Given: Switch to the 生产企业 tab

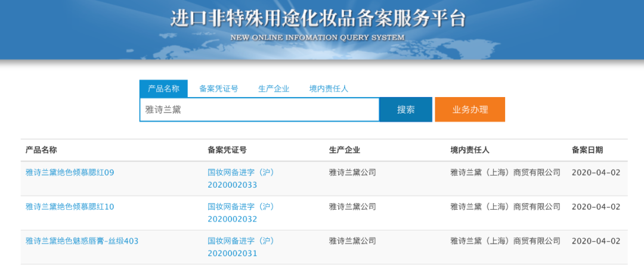Looking at the screenshot, I should [274, 89].
